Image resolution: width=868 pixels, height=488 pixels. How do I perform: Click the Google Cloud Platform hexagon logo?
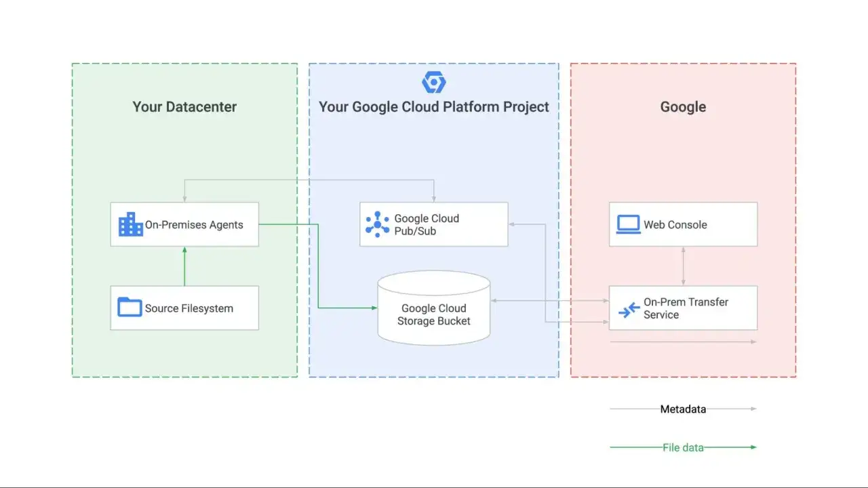(433, 82)
